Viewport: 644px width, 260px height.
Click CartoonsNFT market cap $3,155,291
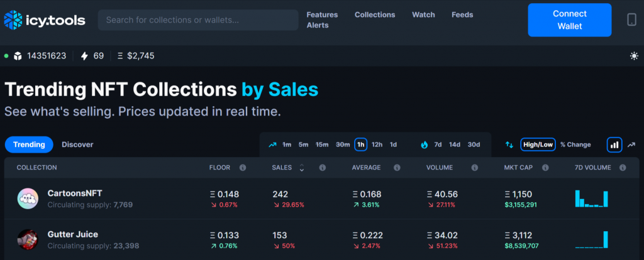(x=520, y=205)
